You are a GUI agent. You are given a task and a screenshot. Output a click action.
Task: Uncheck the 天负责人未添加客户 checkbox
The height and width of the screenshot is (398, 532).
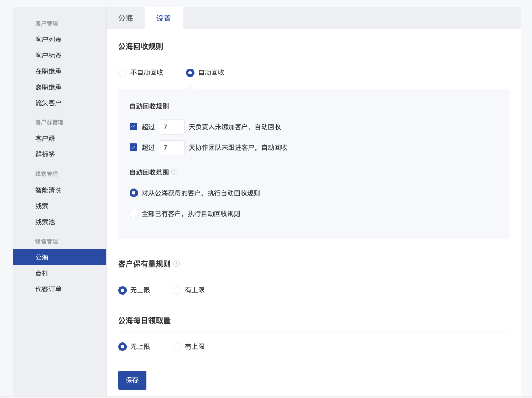pyautogui.click(x=133, y=126)
